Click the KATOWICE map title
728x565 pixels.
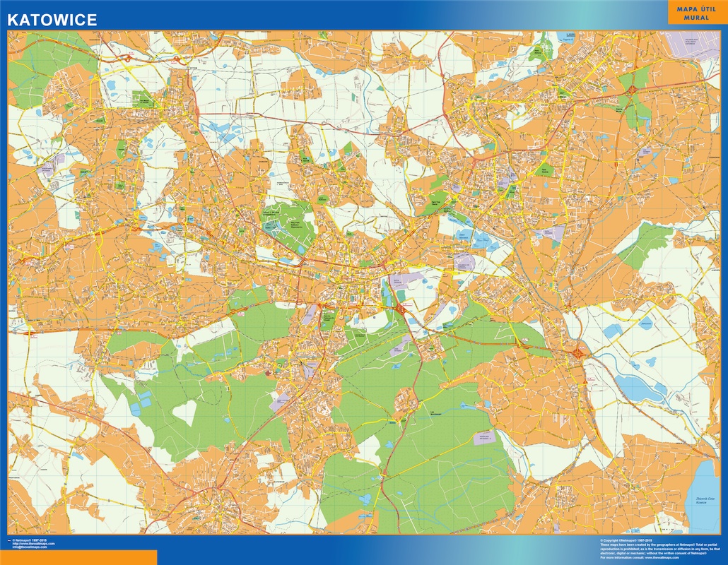52,20
